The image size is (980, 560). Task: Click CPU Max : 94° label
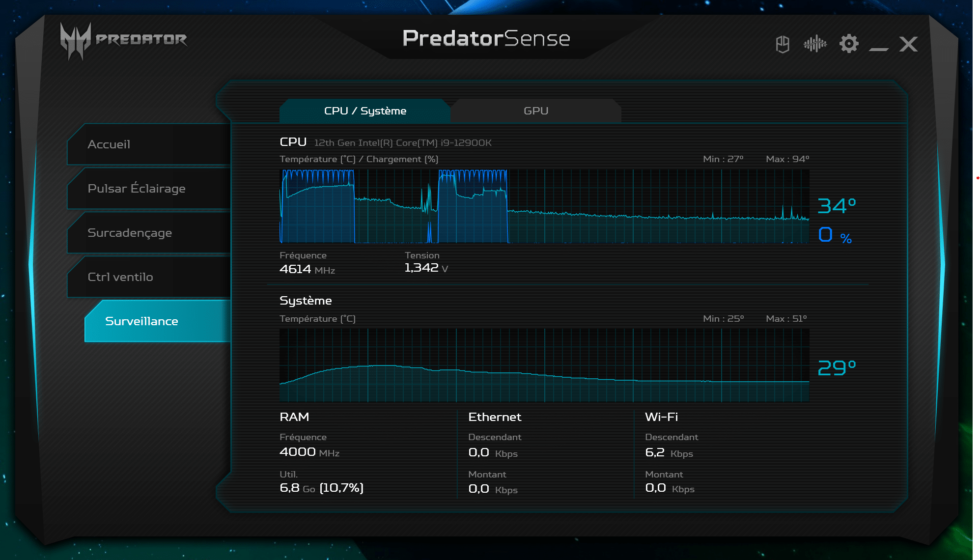coord(787,159)
